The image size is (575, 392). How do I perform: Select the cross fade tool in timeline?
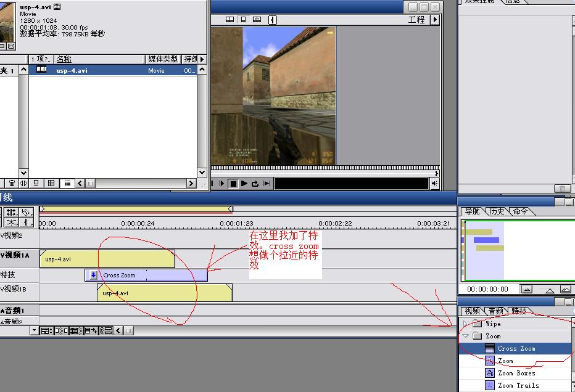[12, 222]
